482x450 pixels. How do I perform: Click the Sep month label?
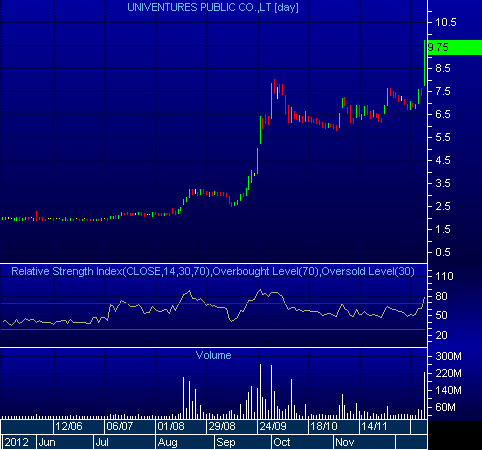tap(226, 442)
